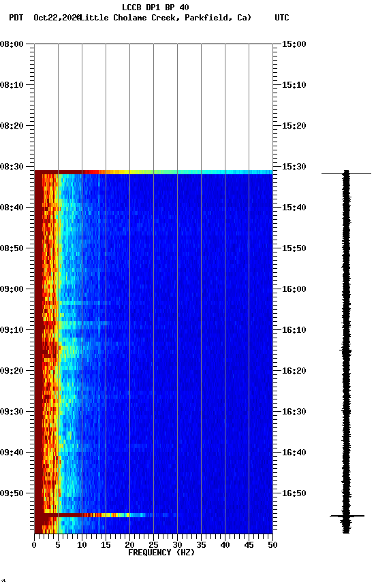Click the 09:50 PDT time label

(12, 493)
